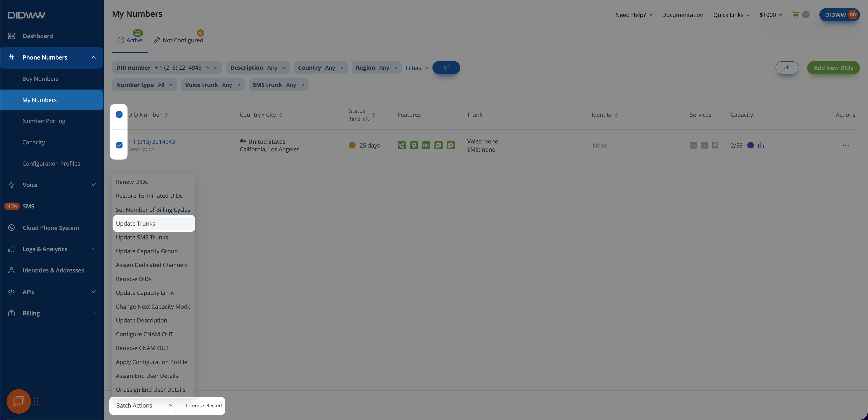
Task: Choose Update Trunks from batch menu
Action: point(135,223)
